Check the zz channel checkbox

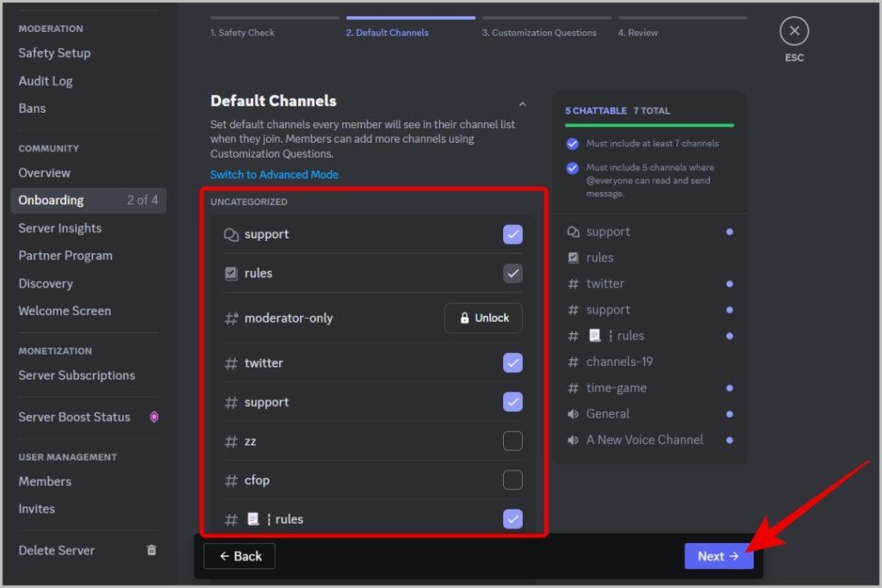click(x=512, y=442)
